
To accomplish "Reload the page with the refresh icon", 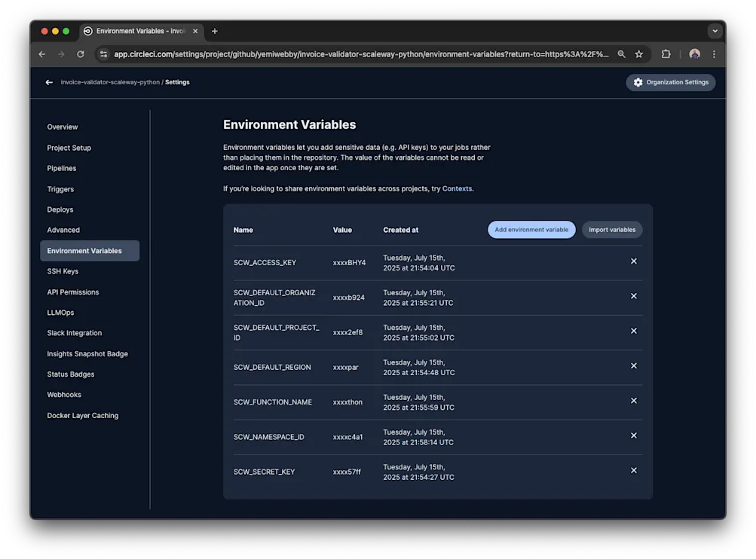I will [80, 53].
